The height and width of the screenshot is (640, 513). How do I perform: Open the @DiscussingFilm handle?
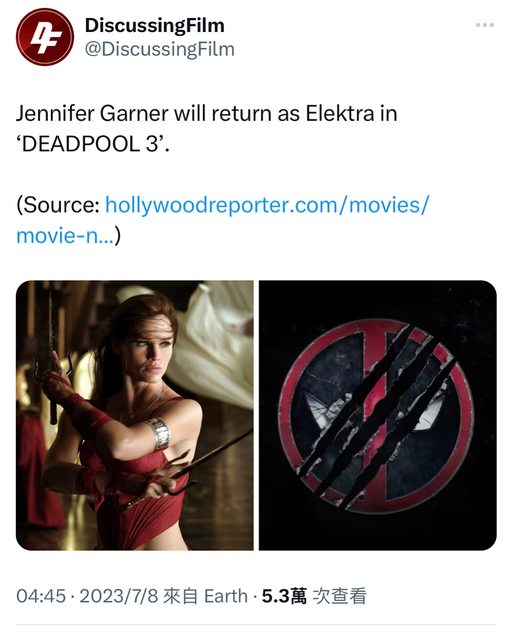160,49
